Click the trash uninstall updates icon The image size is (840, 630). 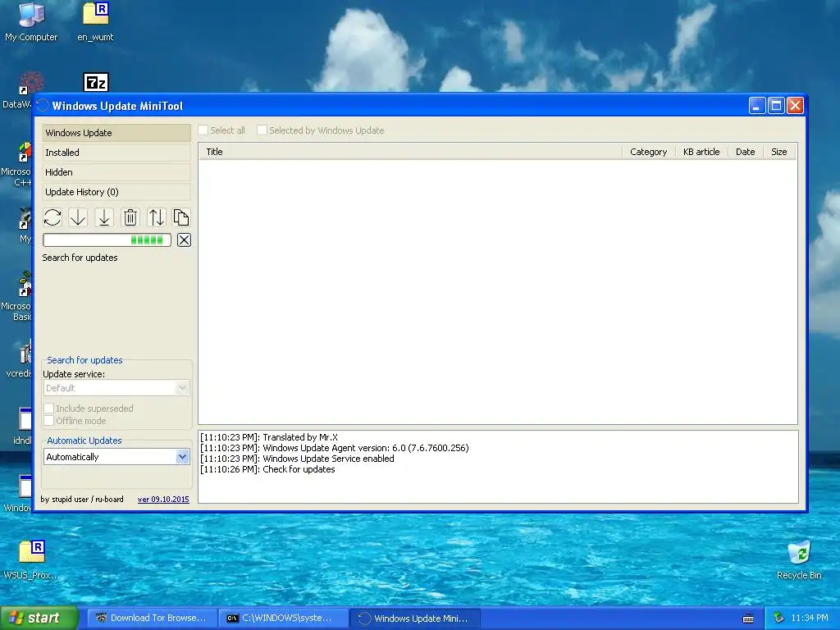click(x=130, y=217)
